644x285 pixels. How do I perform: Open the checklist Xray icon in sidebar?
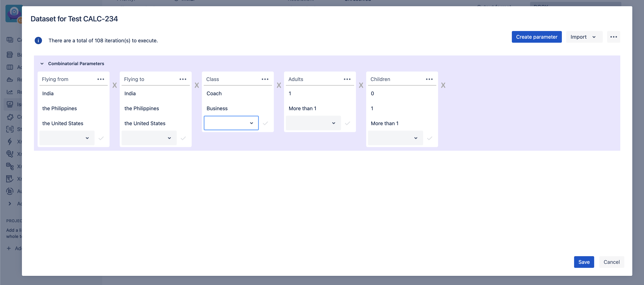click(10, 179)
